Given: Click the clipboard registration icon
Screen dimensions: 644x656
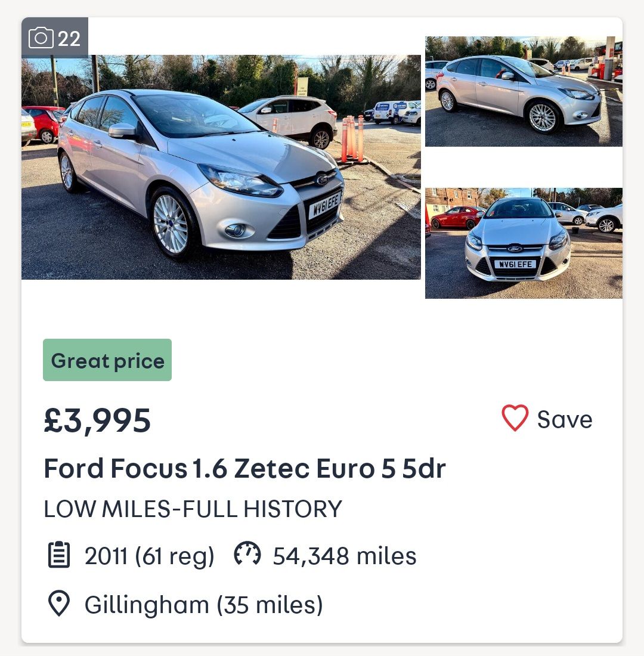Looking at the screenshot, I should tap(59, 556).
